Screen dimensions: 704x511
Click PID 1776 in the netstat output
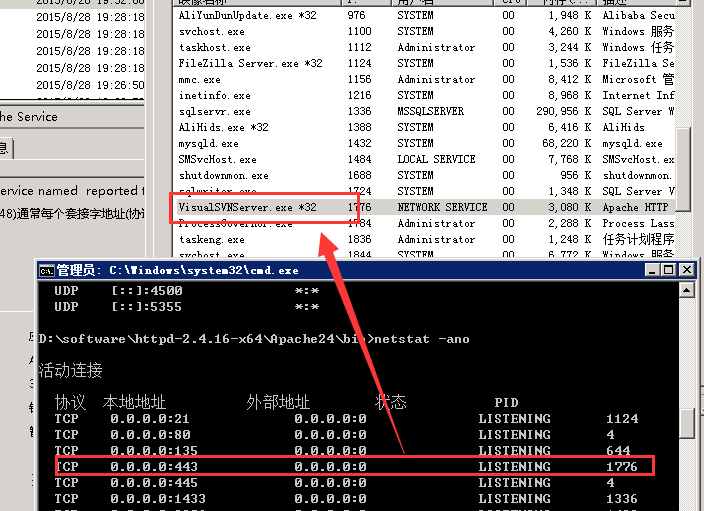(x=622, y=467)
